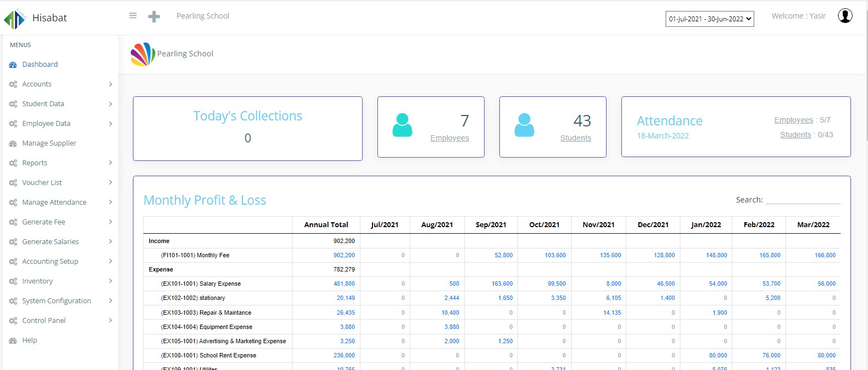Open the fiscal year date range dropdown

tap(709, 19)
